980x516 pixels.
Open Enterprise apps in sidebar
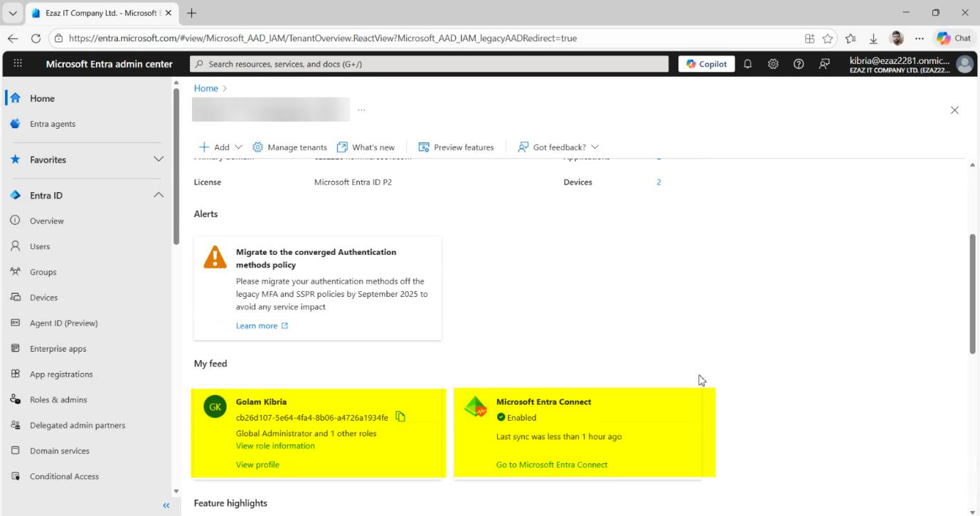[58, 349]
